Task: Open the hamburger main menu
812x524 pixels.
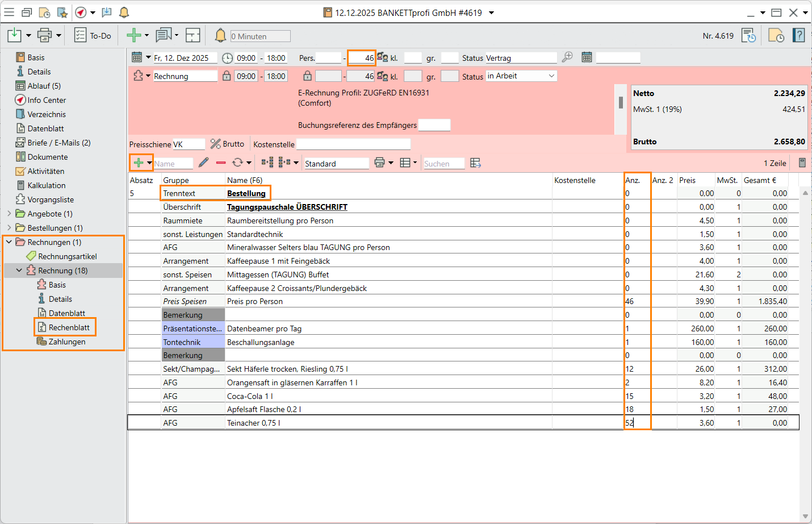Action: click(x=9, y=13)
